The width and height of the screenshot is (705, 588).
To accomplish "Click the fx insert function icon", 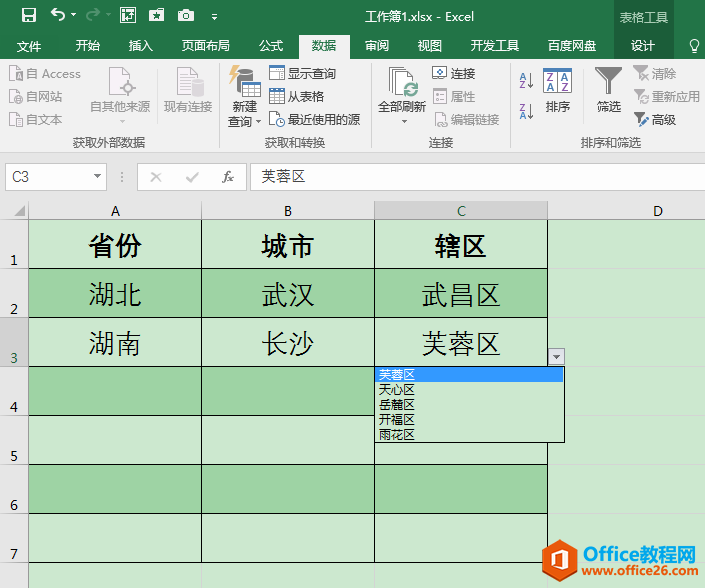I will tap(228, 177).
